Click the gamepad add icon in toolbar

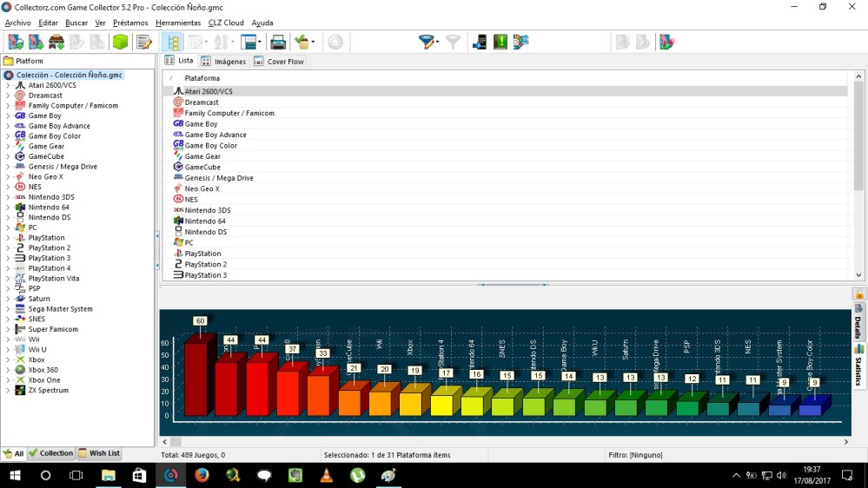pyautogui.click(x=56, y=42)
